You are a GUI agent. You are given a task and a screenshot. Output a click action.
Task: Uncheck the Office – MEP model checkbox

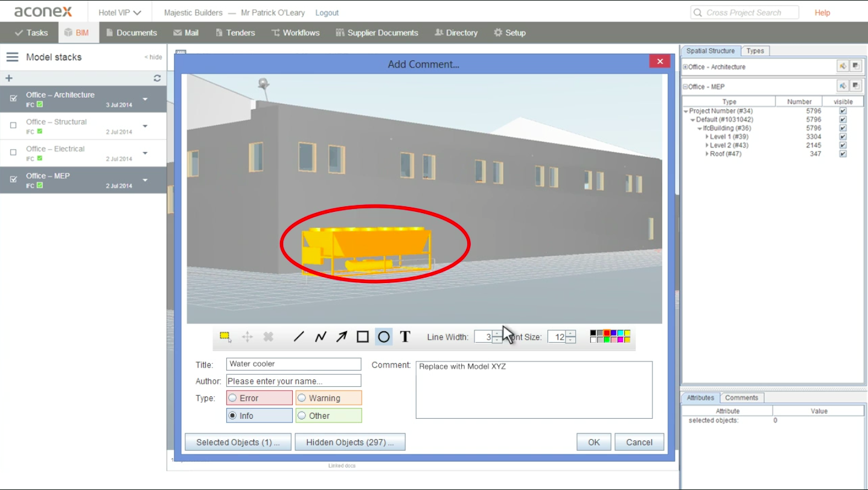pos(13,179)
